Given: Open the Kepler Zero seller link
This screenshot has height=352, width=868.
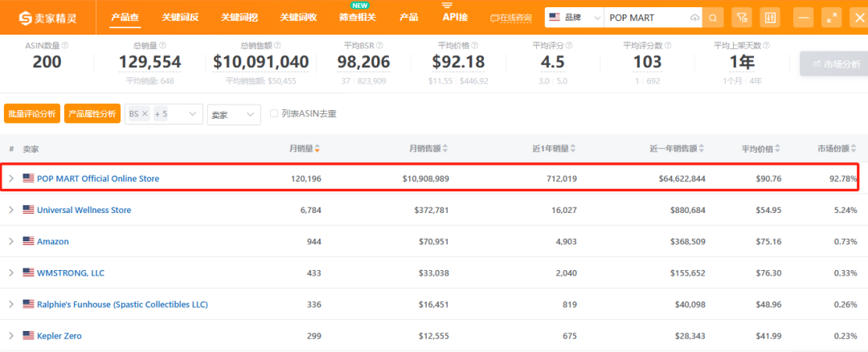Looking at the screenshot, I should click(x=59, y=335).
